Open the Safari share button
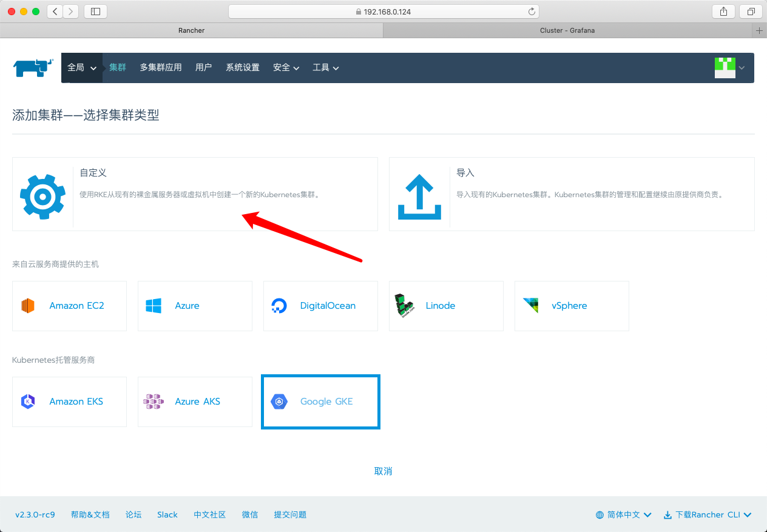Image resolution: width=767 pixels, height=532 pixels. click(x=723, y=12)
